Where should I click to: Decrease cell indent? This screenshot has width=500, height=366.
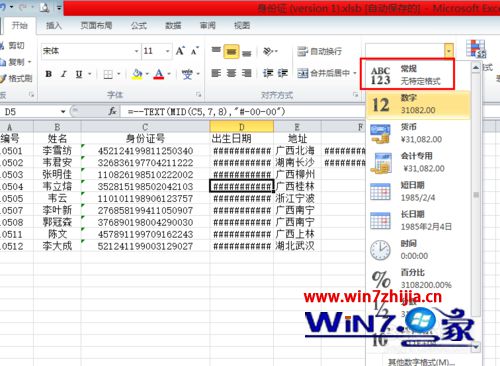coord(268,73)
